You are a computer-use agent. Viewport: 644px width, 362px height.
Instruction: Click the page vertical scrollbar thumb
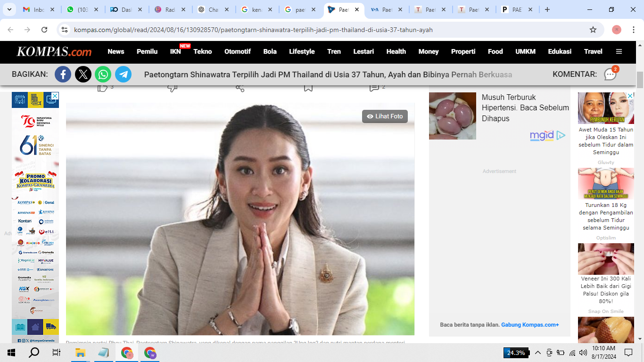(640, 80)
